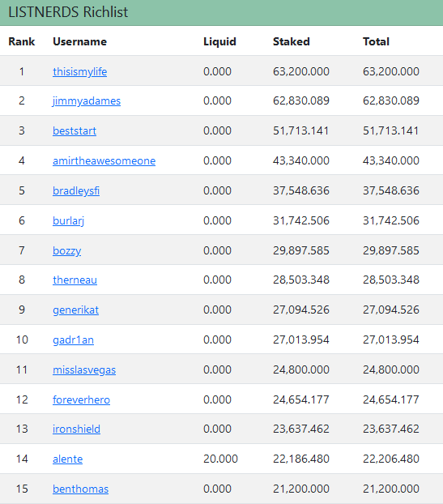Click the Total column header

376,41
